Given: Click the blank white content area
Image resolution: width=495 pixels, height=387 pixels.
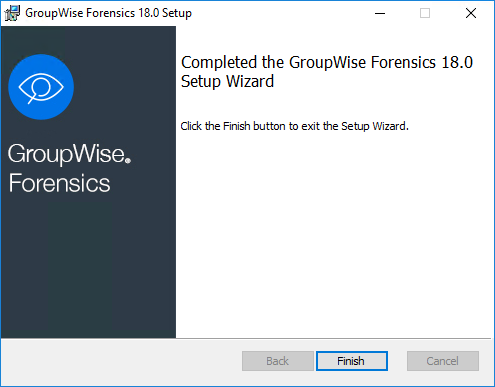Looking at the screenshot, I should [x=333, y=233].
